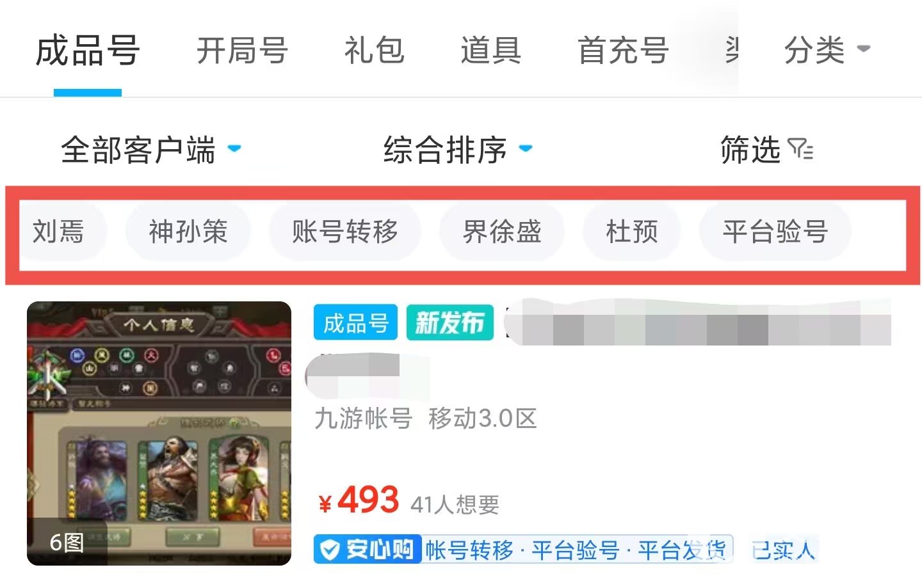Open the game account screenshot thumbnail
This screenshot has width=922, height=588.
[x=159, y=433]
